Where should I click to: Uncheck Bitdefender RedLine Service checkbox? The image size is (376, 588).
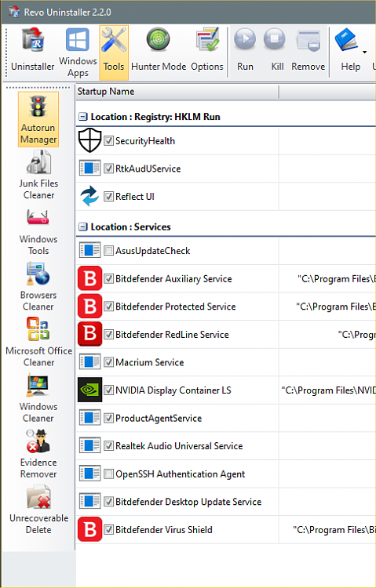[108, 335]
